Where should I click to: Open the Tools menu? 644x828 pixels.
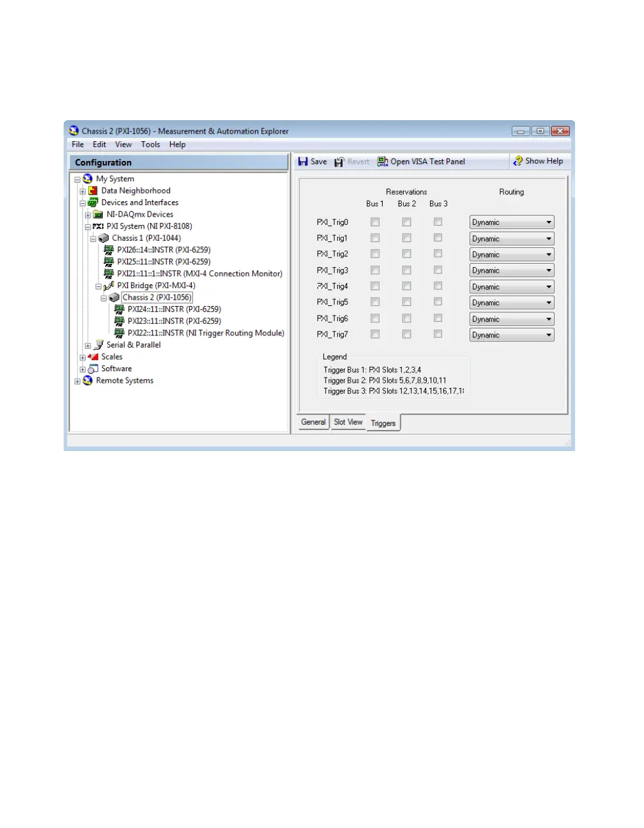point(151,144)
